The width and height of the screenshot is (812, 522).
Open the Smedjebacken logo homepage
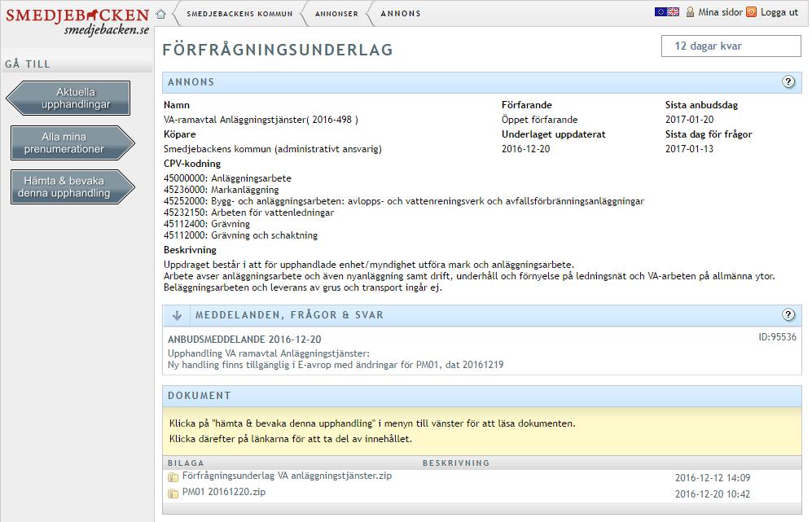pos(77,21)
